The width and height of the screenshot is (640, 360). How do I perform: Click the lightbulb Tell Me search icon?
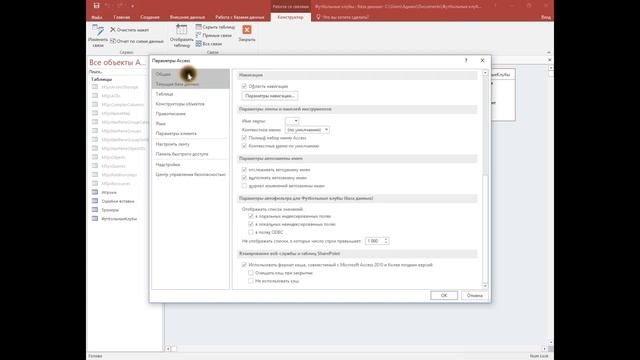[x=318, y=17]
